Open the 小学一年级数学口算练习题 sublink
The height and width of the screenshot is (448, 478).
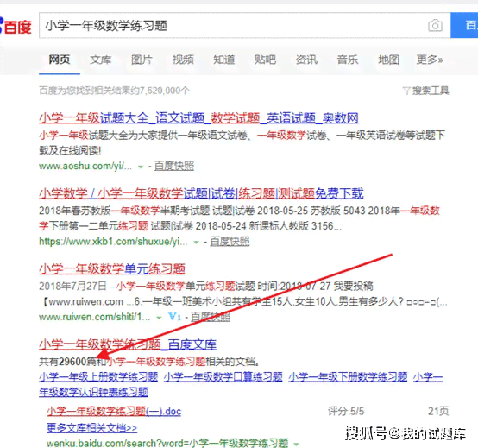223,377
